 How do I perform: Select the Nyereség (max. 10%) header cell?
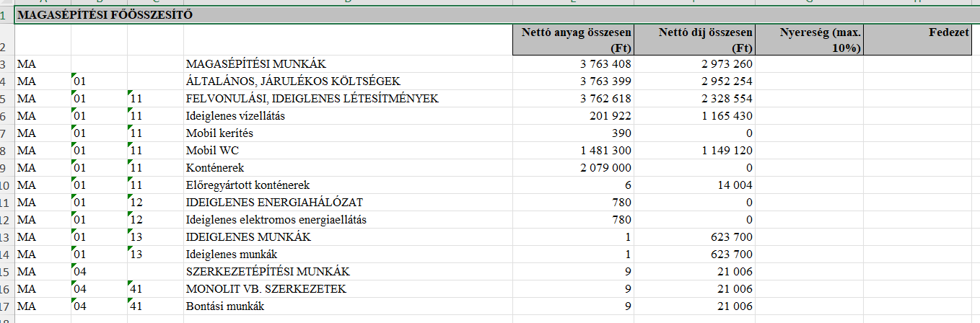coord(808,40)
